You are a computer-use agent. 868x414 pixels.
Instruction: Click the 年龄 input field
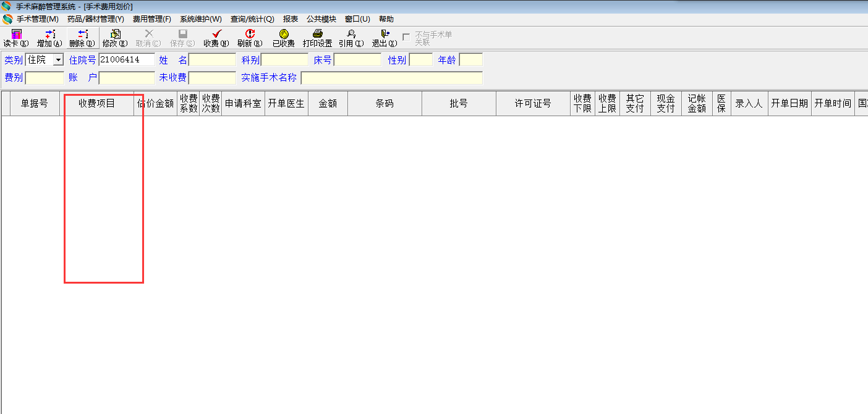pyautogui.click(x=471, y=60)
